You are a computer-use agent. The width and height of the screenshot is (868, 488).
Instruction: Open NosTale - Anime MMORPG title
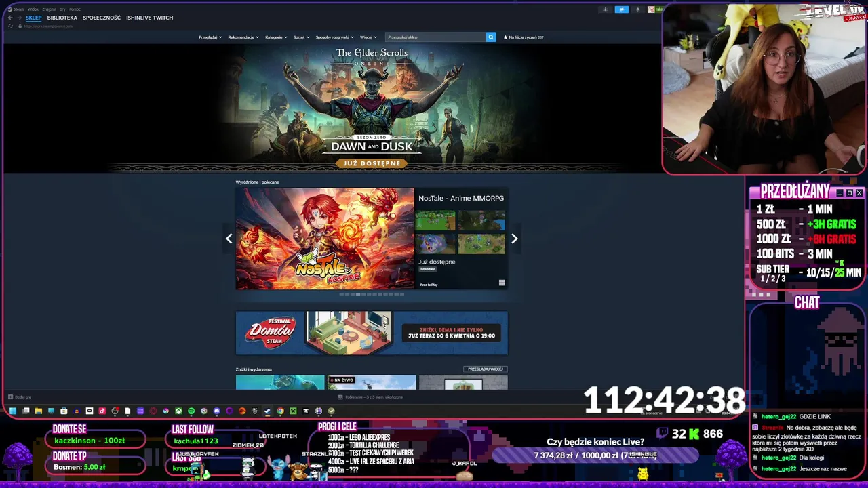click(x=461, y=198)
